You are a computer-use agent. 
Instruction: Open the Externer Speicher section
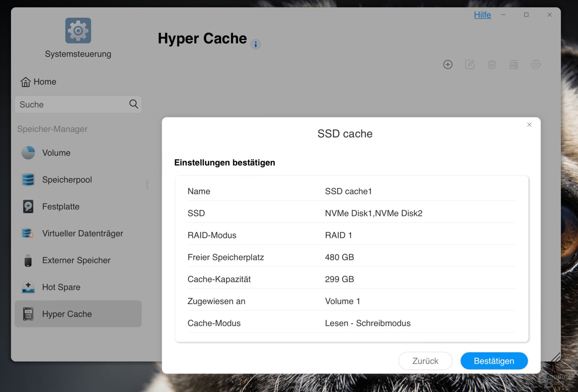pos(76,260)
